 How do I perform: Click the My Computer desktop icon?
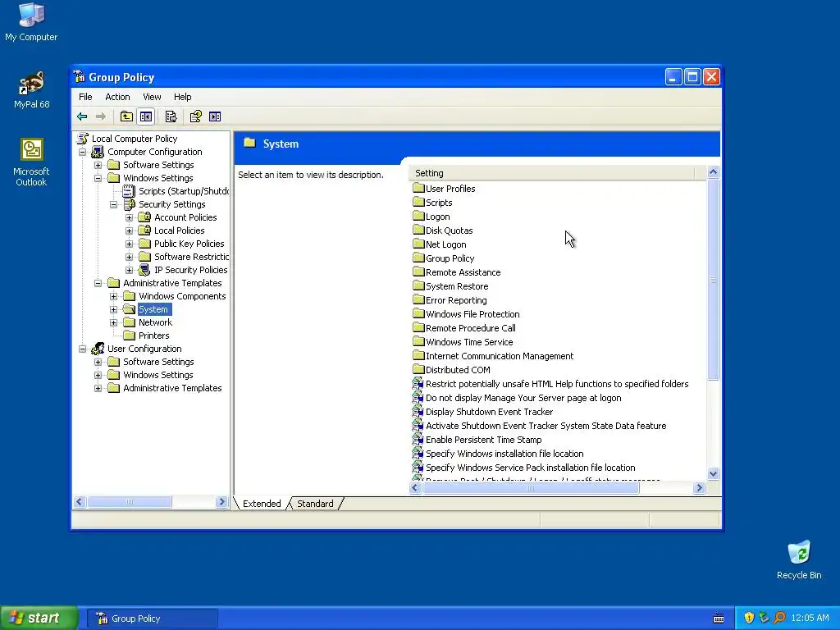pyautogui.click(x=31, y=15)
